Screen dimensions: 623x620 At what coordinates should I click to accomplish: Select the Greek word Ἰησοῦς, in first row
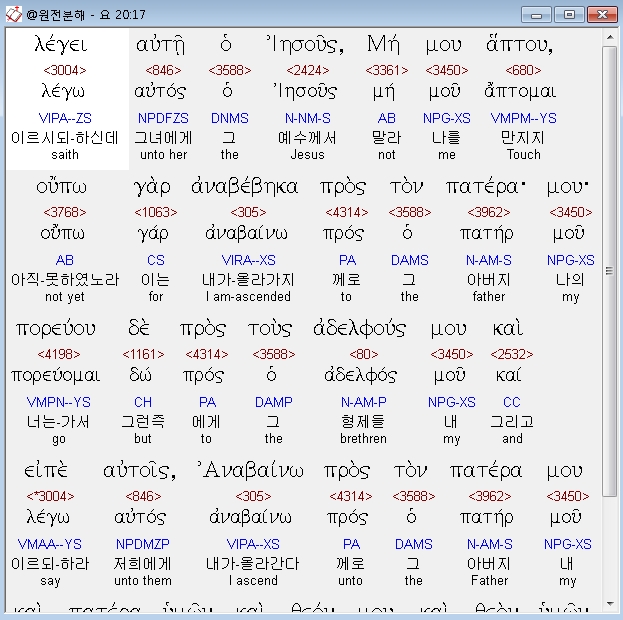coord(305,44)
